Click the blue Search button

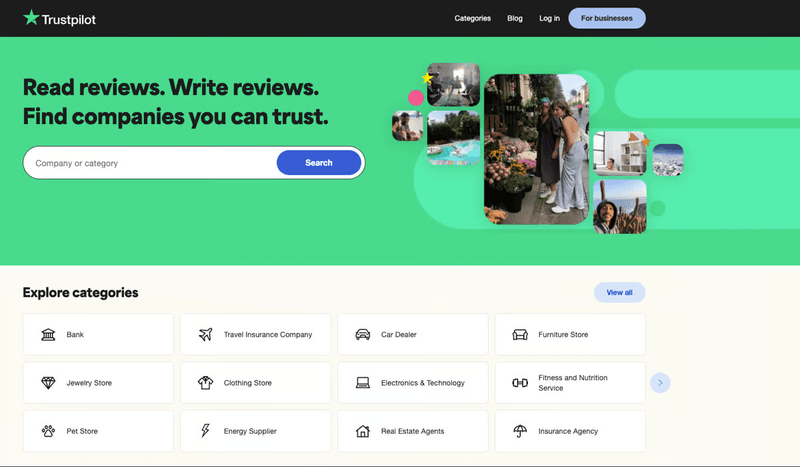(319, 163)
